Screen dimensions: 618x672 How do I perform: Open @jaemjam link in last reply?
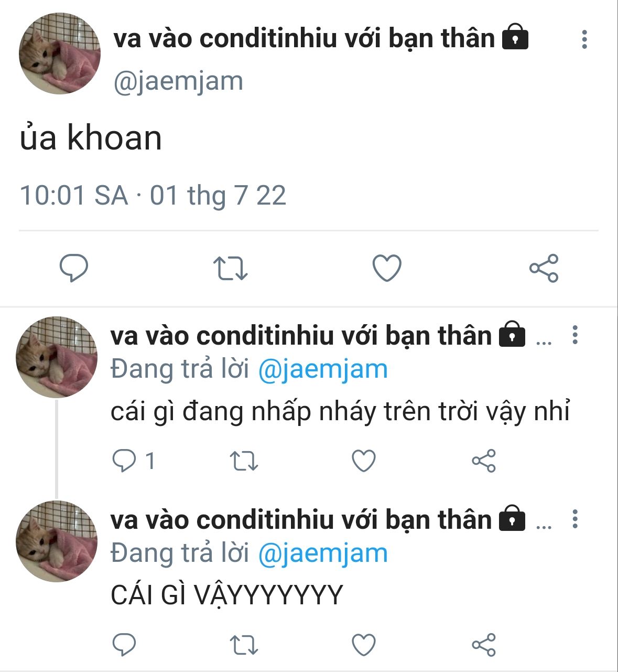(x=323, y=553)
